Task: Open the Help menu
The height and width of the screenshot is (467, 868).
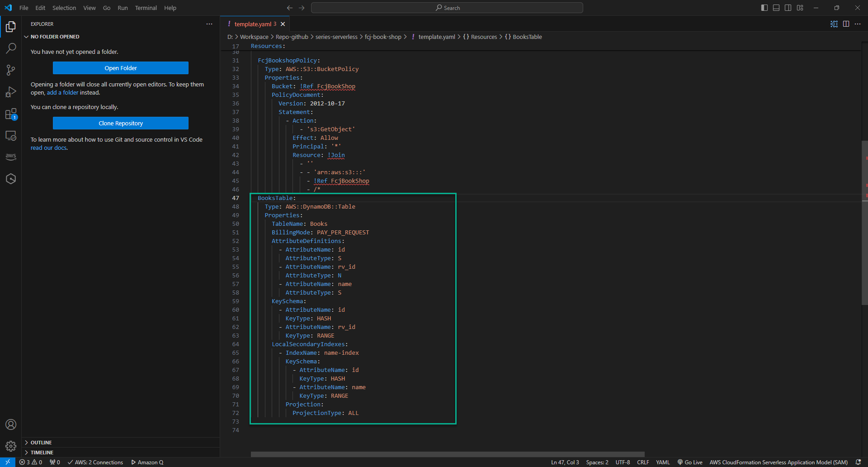Action: point(170,8)
